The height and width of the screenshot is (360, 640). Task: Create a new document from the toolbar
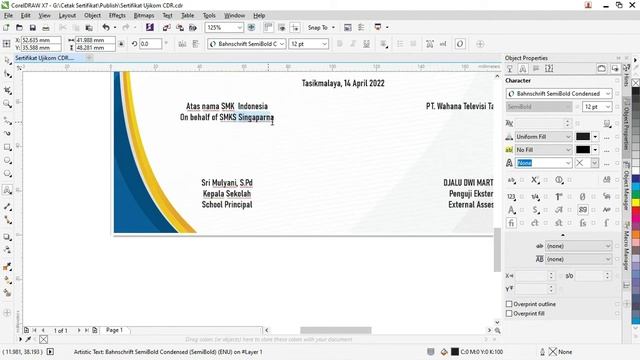tap(6, 27)
